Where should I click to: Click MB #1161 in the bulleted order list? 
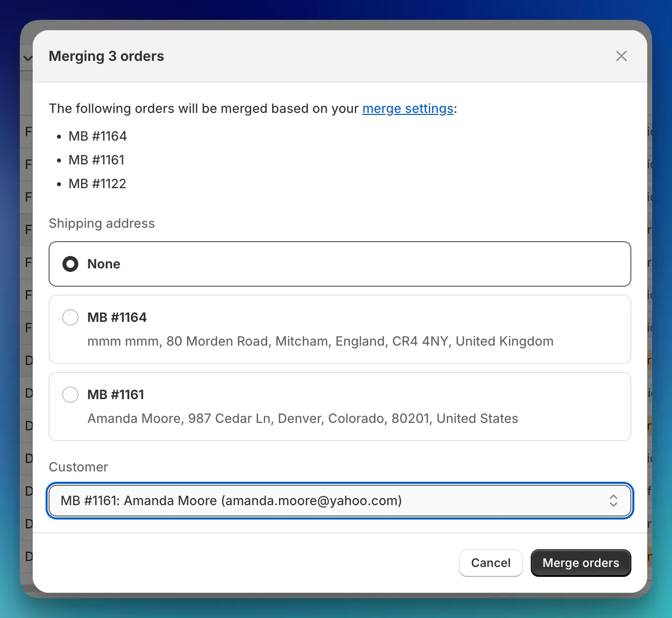(96, 160)
